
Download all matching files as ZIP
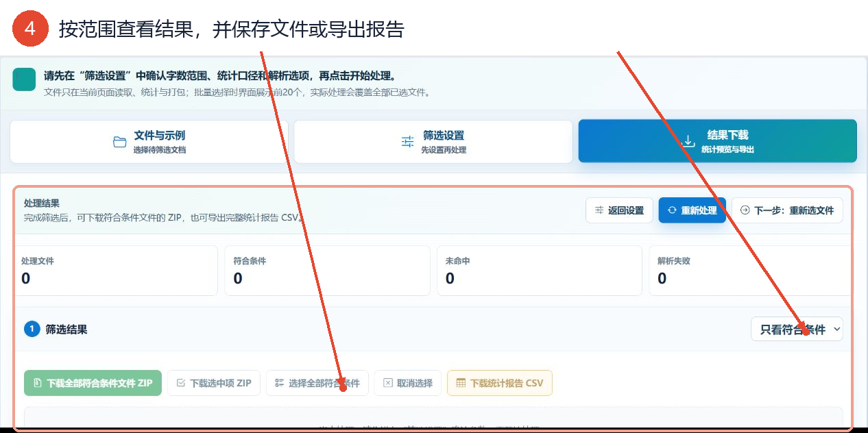[x=93, y=383]
